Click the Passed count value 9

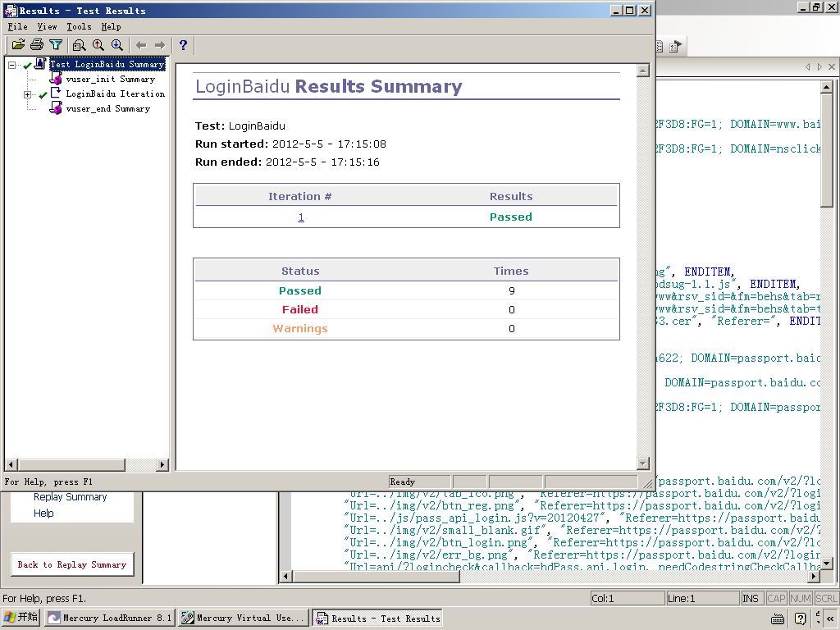(512, 291)
